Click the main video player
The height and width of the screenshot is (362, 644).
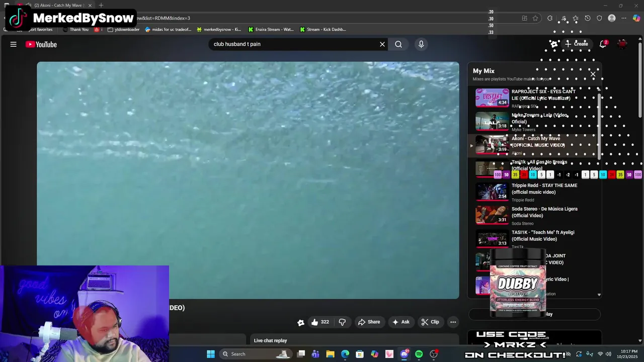point(248,180)
